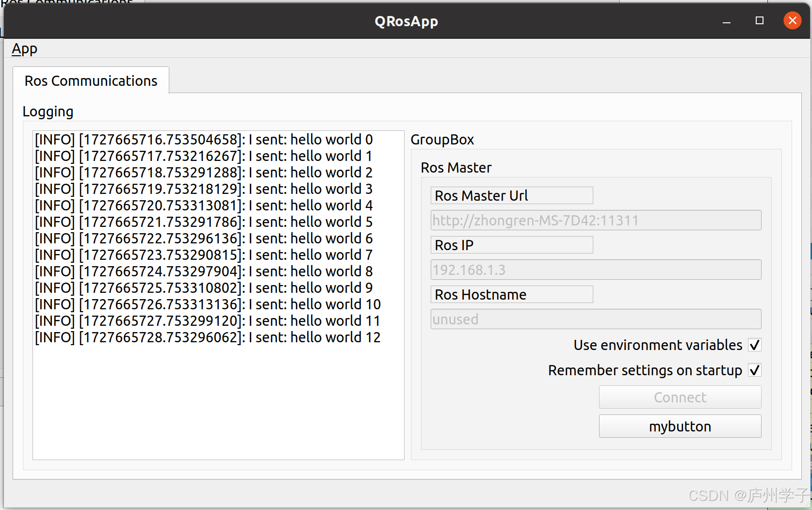812x510 pixels.
Task: Click the Ros IP address field
Action: [x=596, y=270]
